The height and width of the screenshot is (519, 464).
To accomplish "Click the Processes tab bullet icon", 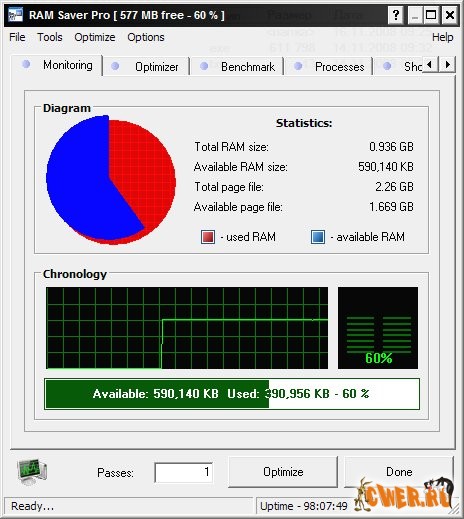I will [298, 66].
